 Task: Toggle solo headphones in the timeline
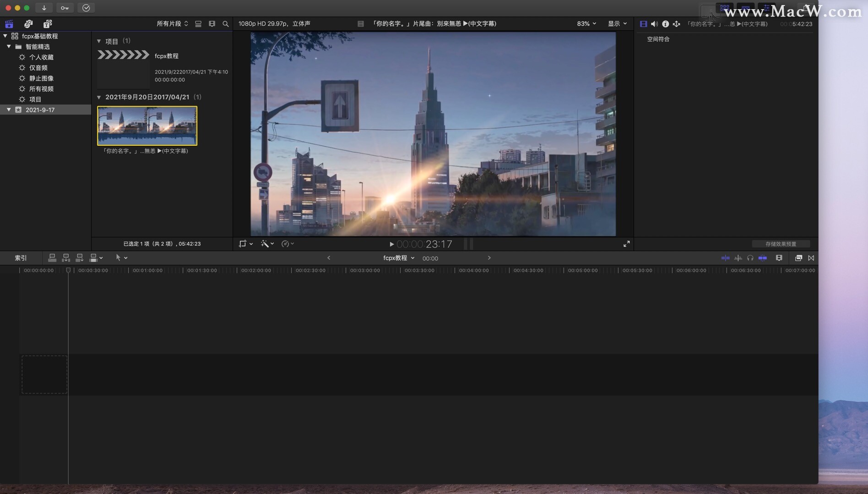point(750,258)
